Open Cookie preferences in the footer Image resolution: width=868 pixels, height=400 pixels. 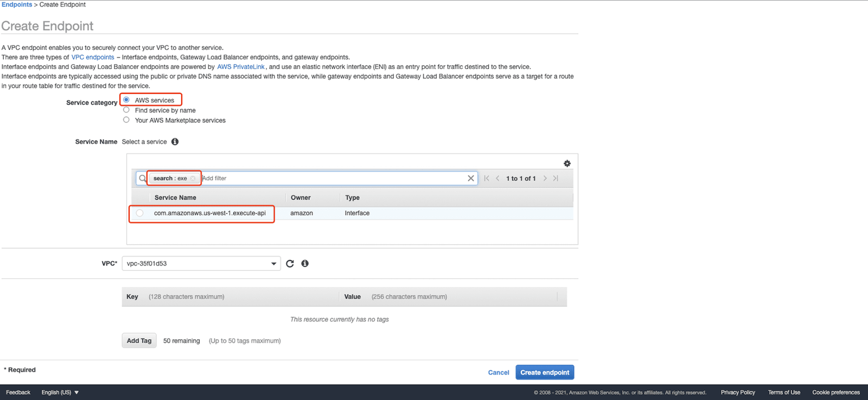click(836, 392)
